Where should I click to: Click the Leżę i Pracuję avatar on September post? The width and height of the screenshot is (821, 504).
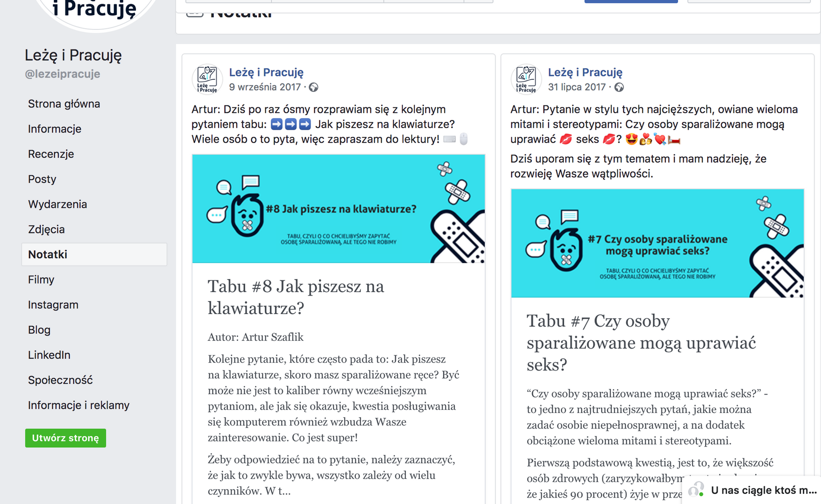207,79
